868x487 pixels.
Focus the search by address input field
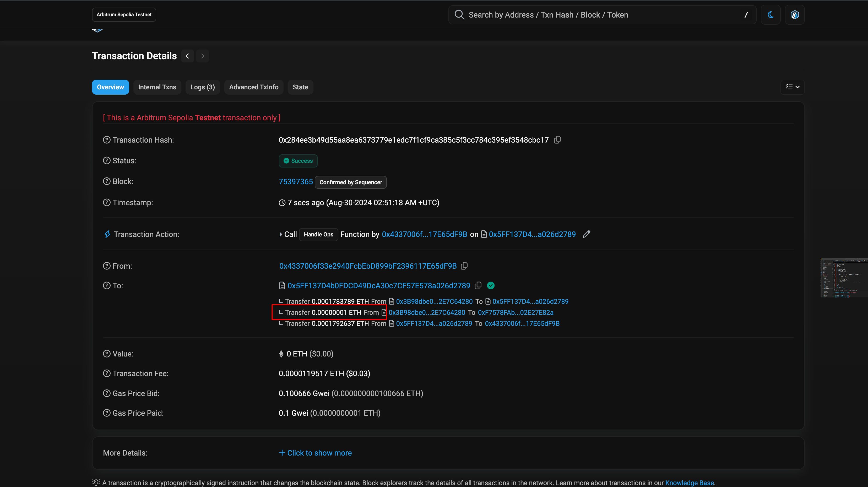(x=602, y=15)
